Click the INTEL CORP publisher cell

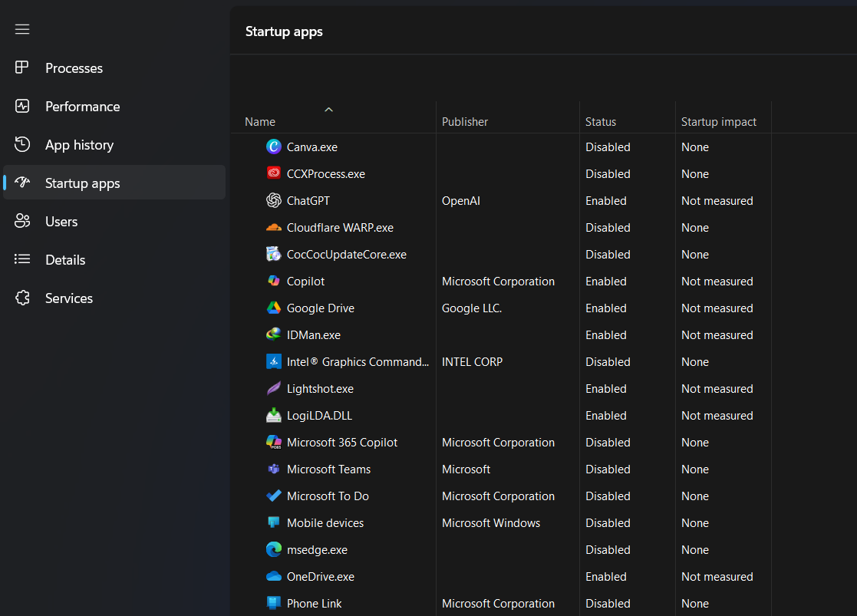[x=472, y=362]
